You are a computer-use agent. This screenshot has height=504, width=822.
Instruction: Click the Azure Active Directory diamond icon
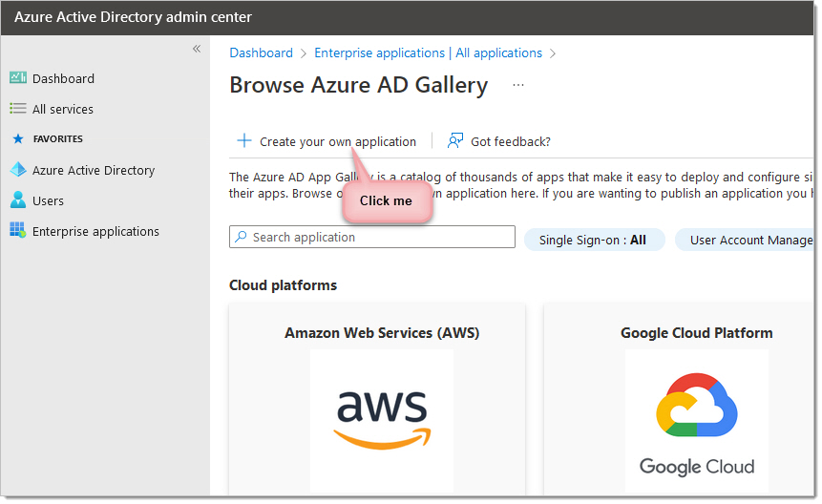click(17, 170)
